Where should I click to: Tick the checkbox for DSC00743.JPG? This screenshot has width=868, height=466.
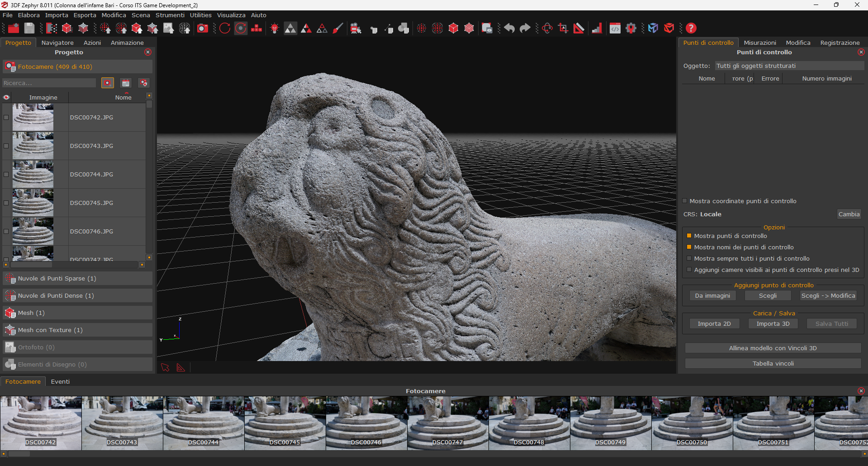(6, 146)
